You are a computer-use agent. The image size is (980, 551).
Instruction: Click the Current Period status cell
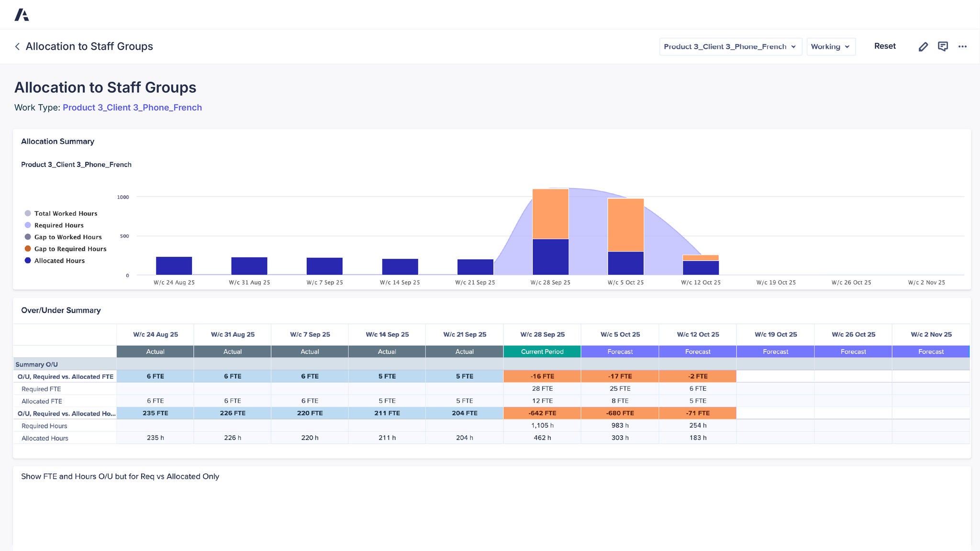click(542, 352)
